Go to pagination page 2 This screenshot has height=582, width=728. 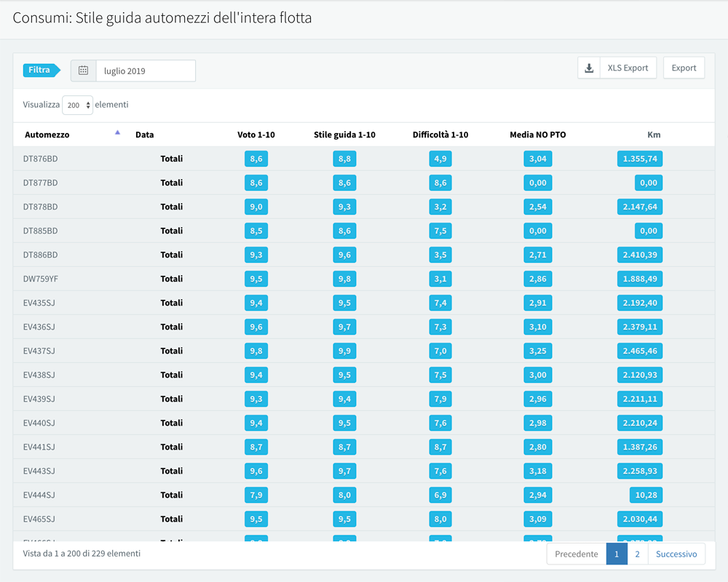pyautogui.click(x=637, y=554)
